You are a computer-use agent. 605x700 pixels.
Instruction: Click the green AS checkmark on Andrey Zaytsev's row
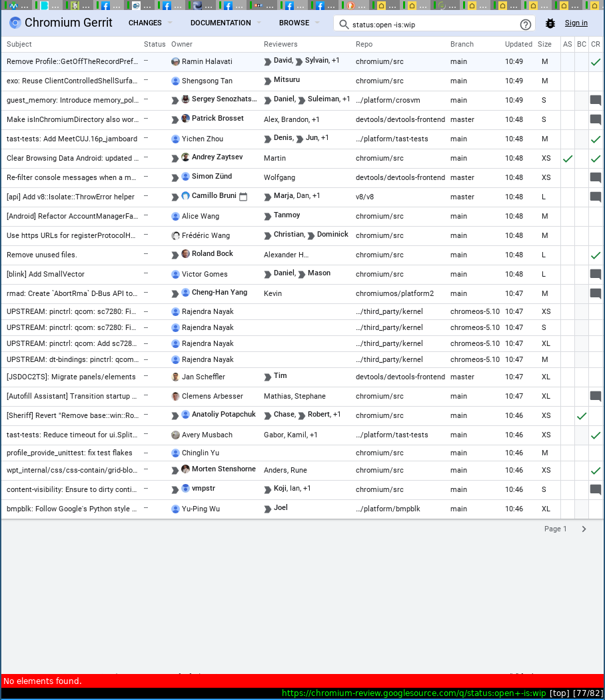click(x=568, y=159)
